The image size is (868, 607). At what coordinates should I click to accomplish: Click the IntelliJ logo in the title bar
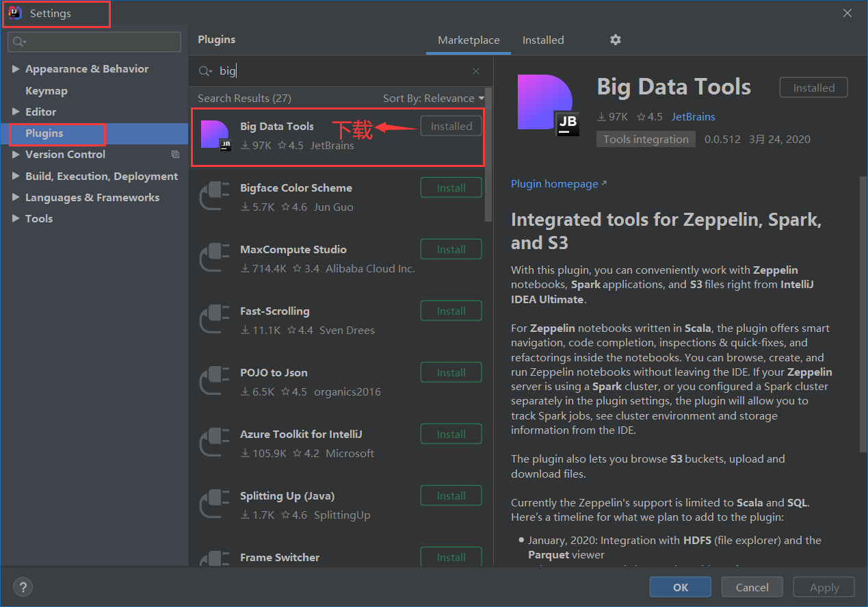pos(14,12)
